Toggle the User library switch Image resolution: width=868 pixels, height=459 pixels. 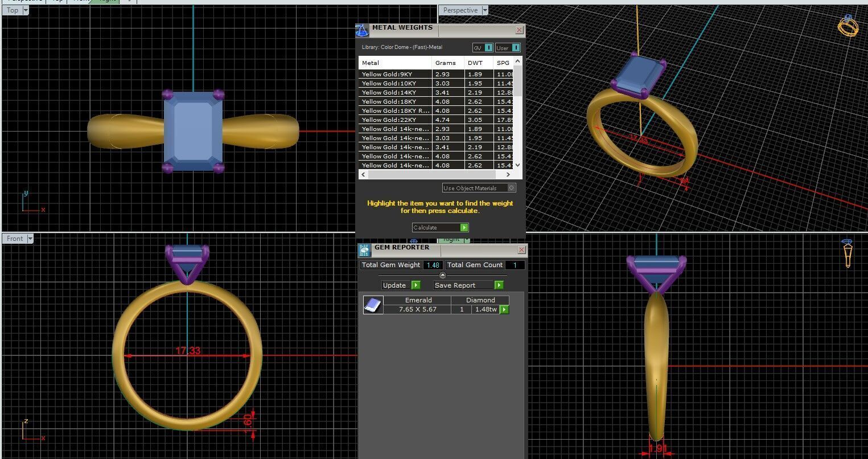(508, 48)
